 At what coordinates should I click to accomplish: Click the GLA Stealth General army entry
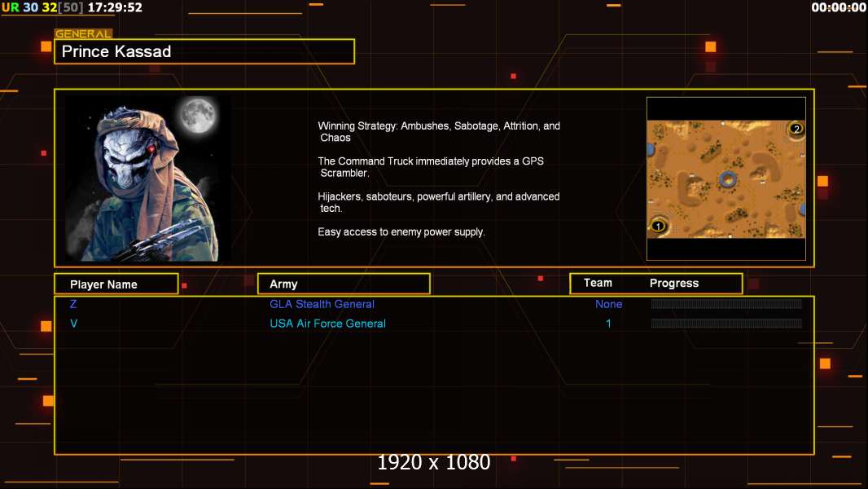[x=322, y=304]
